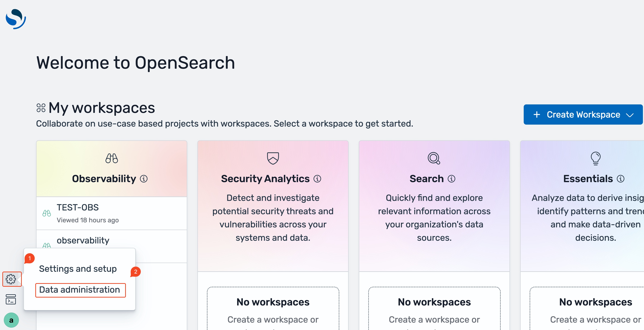Open the observability workspace

pos(83,240)
